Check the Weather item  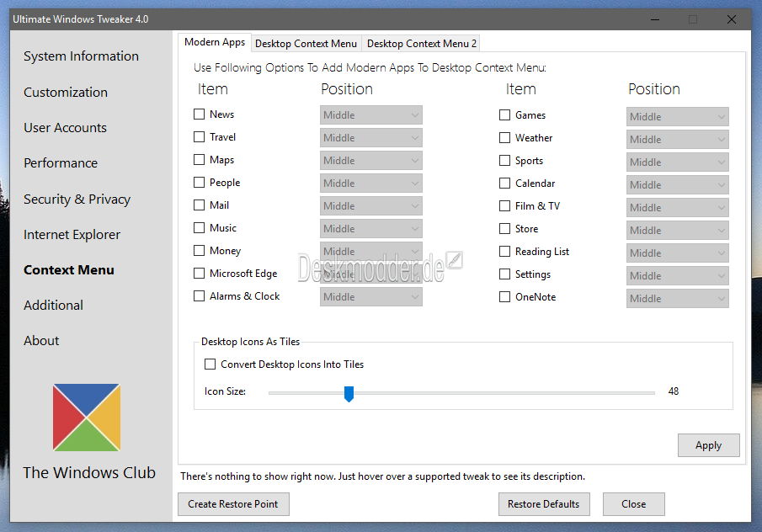(505, 138)
